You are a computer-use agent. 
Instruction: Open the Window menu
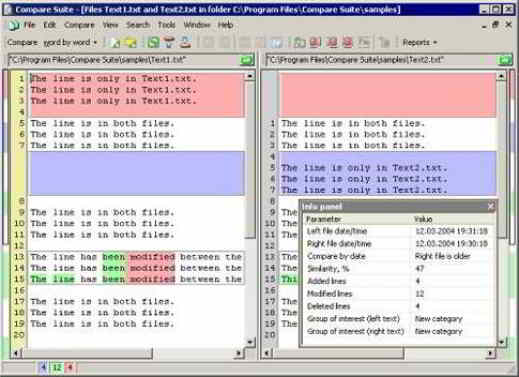197,25
